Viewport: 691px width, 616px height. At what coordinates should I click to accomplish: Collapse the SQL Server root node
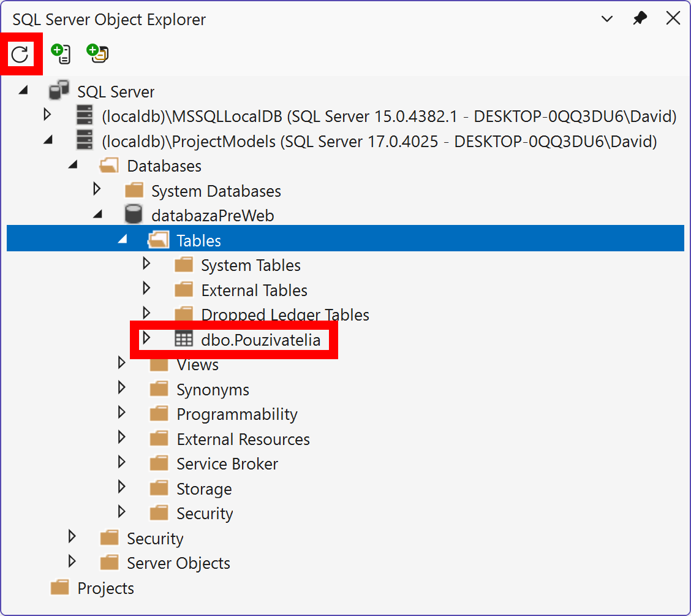23,91
